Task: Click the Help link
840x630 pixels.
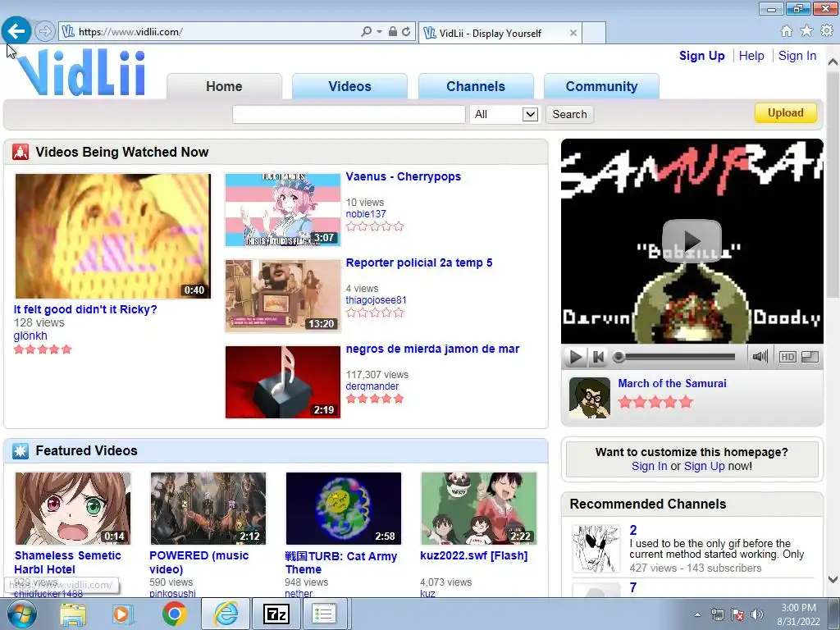Action: coord(751,56)
